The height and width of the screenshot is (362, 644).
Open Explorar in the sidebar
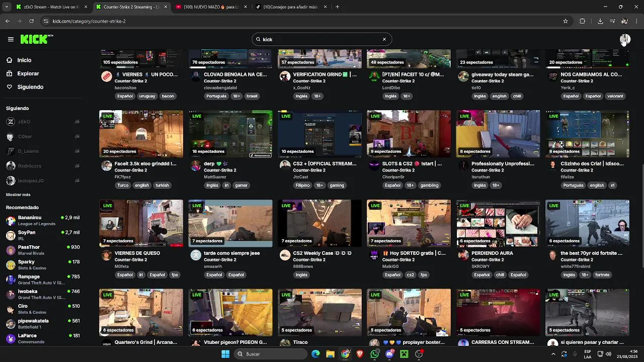click(28, 73)
